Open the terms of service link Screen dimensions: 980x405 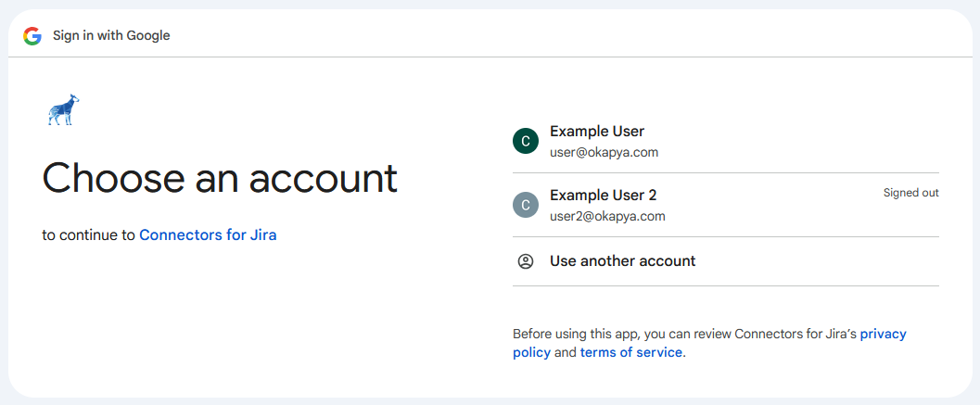click(x=630, y=353)
